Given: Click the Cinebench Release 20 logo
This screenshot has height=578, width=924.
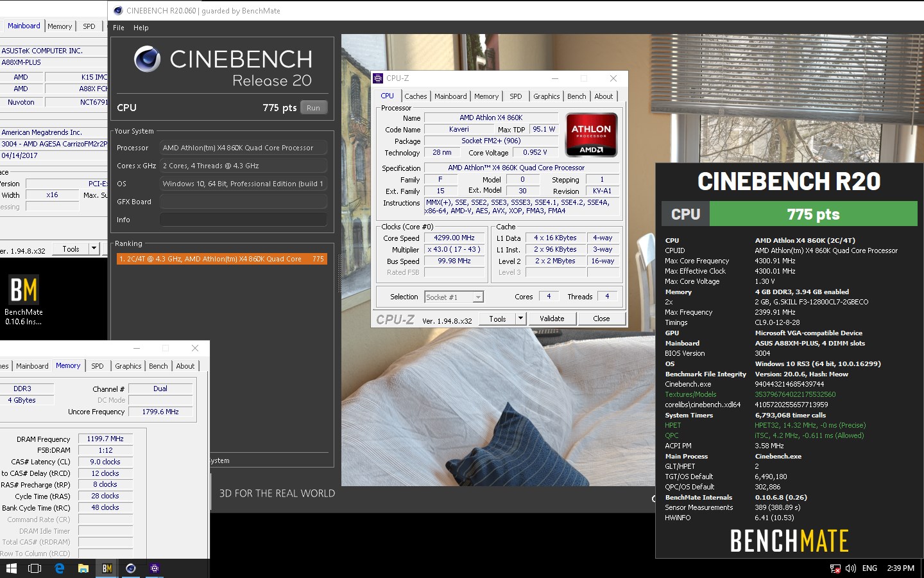Looking at the screenshot, I should (x=223, y=67).
